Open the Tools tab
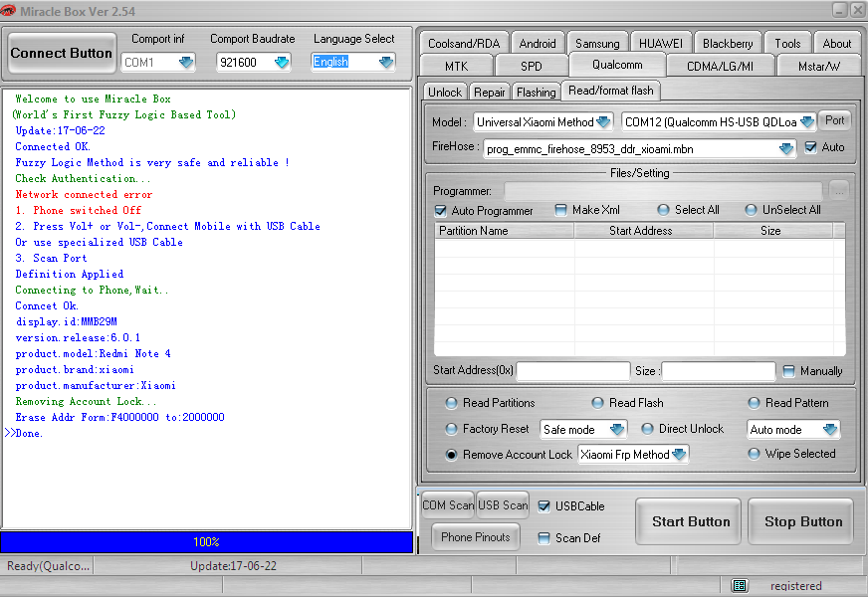Screen dimensions: 868x597 coord(787,43)
